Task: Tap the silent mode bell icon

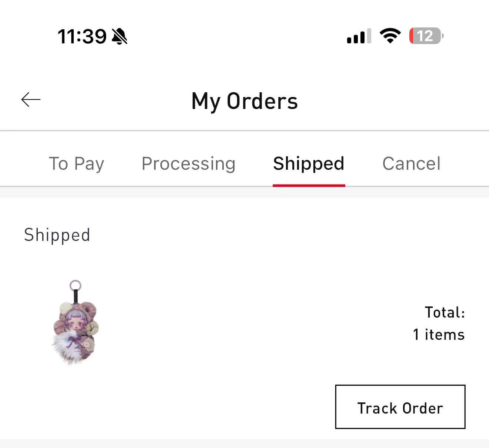Action: pos(120,36)
